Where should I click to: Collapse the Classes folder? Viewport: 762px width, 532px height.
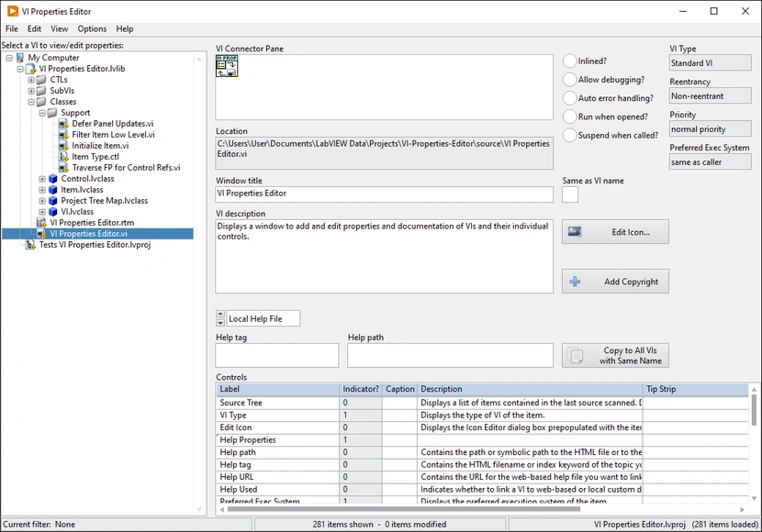tap(32, 102)
